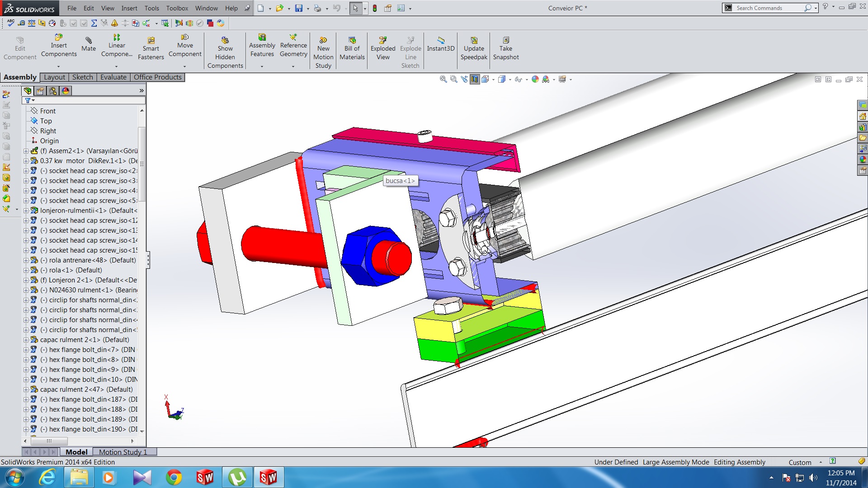Toggle Instant3D mode
868x488 pixels.
pos(440,44)
